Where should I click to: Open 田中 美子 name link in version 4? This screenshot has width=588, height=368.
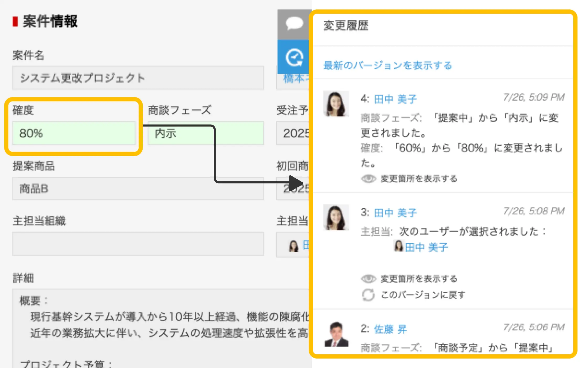[395, 99]
